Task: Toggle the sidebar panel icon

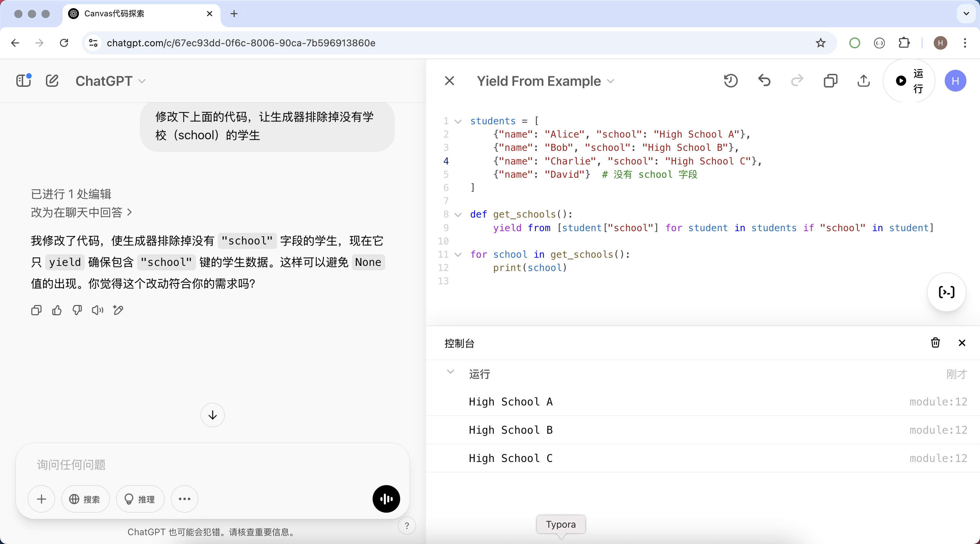Action: (23, 81)
